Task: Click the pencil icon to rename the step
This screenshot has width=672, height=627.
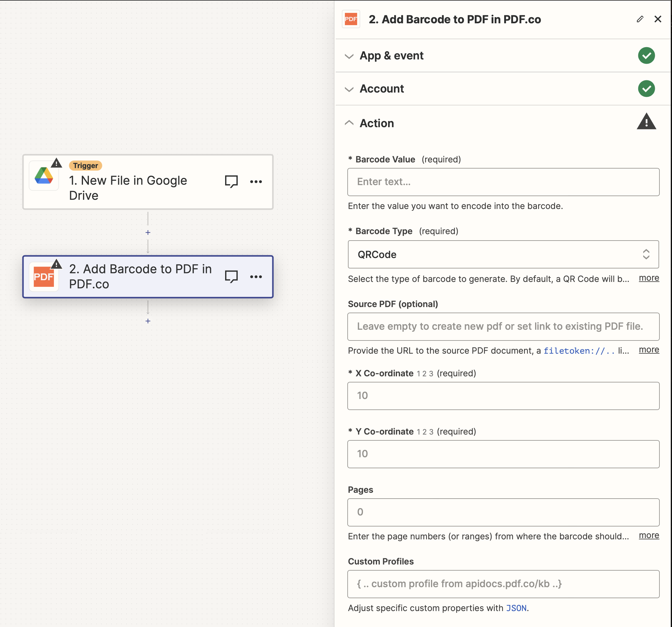Action: (x=640, y=19)
